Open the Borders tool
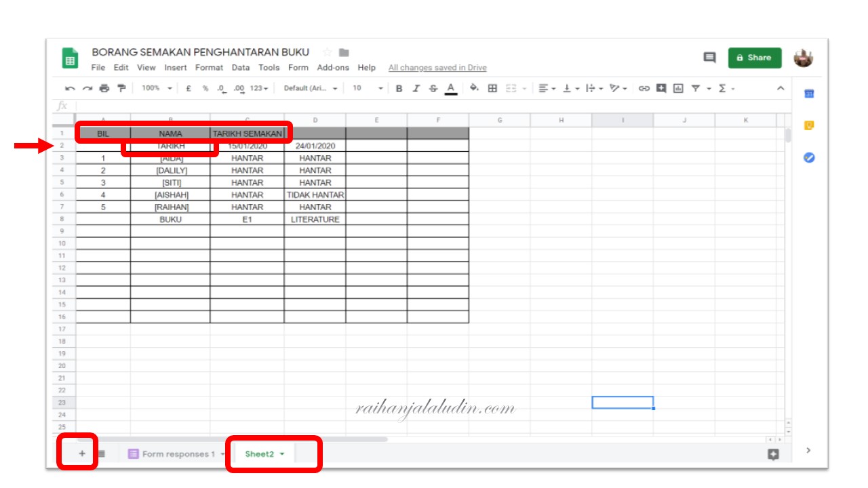868x488 pixels. coord(493,88)
